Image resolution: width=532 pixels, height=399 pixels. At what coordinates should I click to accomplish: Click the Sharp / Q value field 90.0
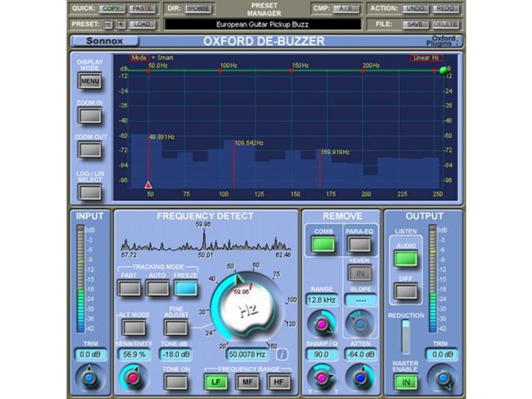322,355
